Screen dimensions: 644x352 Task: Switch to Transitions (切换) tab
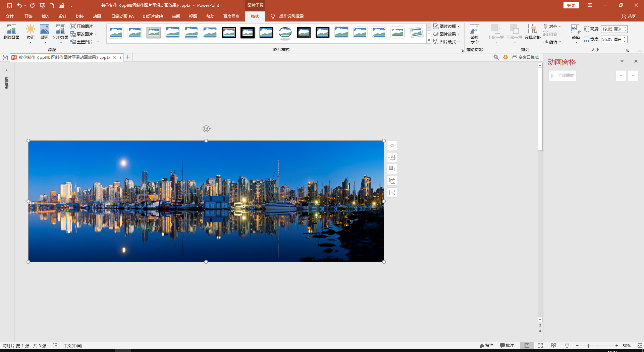click(79, 16)
